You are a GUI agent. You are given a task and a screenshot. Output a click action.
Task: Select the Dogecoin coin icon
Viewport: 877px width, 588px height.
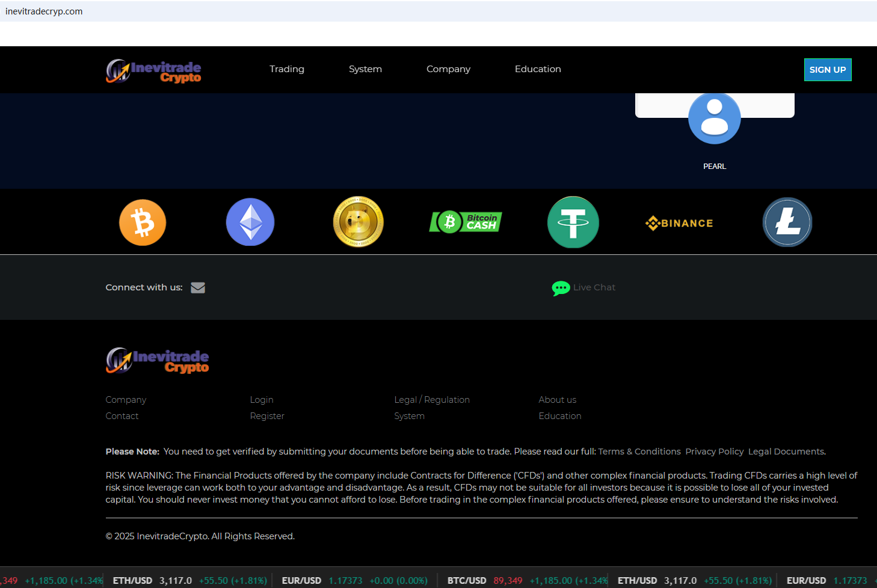pos(358,222)
